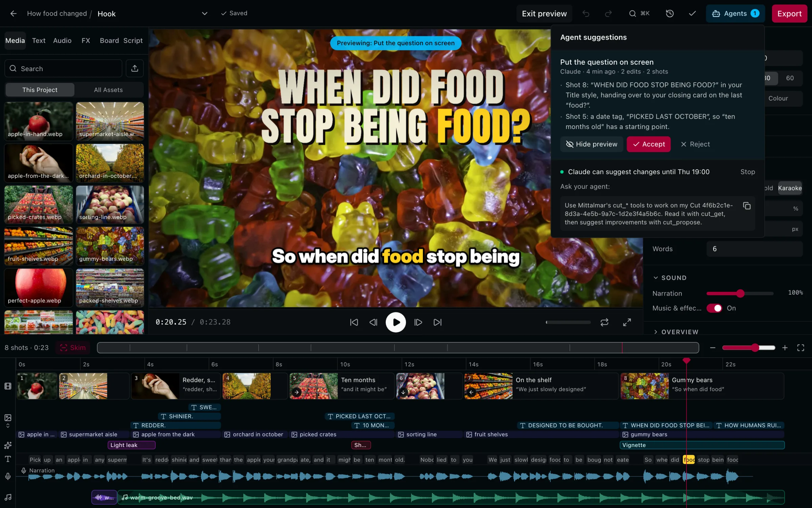The width and height of the screenshot is (812, 508).
Task: Adjust the timeline zoom slider
Action: pyautogui.click(x=748, y=348)
